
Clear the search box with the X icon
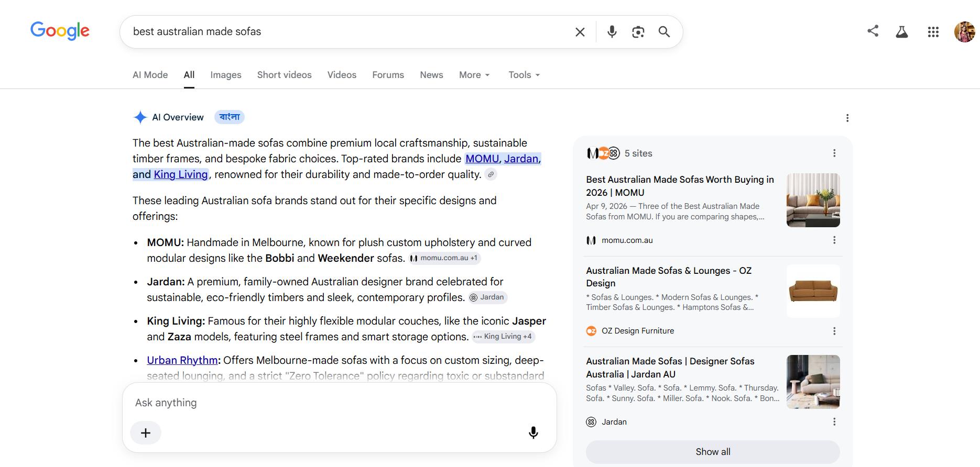[x=580, y=32]
